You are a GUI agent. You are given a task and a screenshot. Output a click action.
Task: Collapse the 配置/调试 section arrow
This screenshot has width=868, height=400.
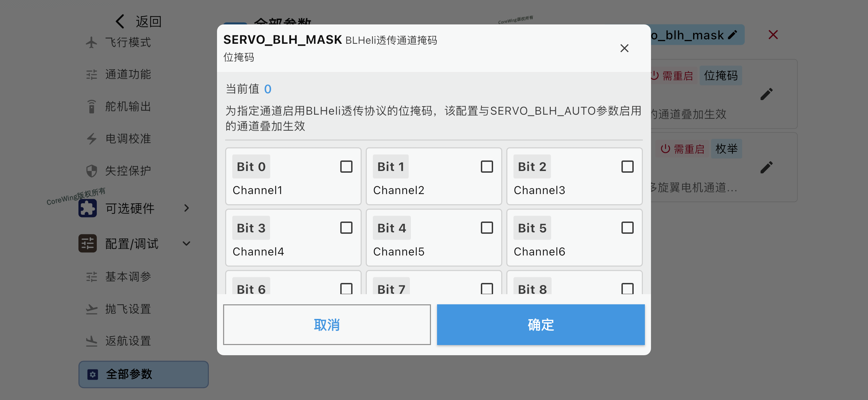[186, 243]
